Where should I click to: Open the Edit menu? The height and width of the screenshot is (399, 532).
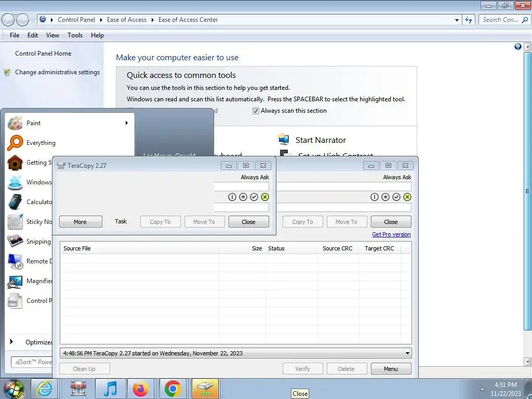33,35
